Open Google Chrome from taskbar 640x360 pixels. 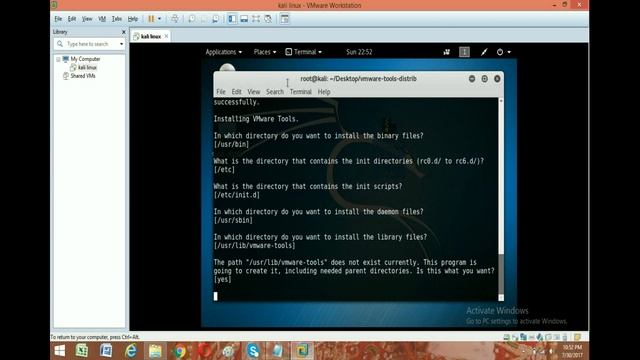(180, 351)
